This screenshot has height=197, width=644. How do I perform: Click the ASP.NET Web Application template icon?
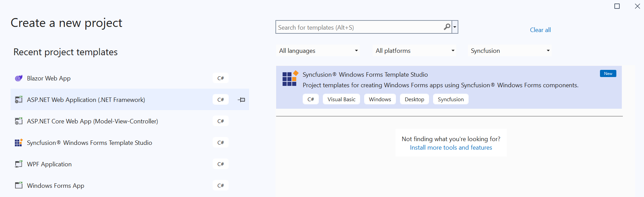pos(19,100)
